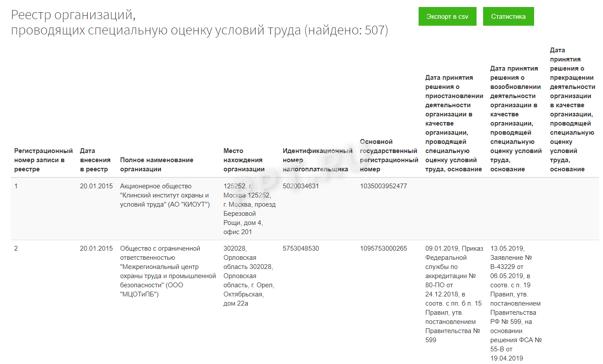Select "Регистрационный номер записи в реестре" column header
This screenshot has width=603, height=364.
tap(43, 160)
